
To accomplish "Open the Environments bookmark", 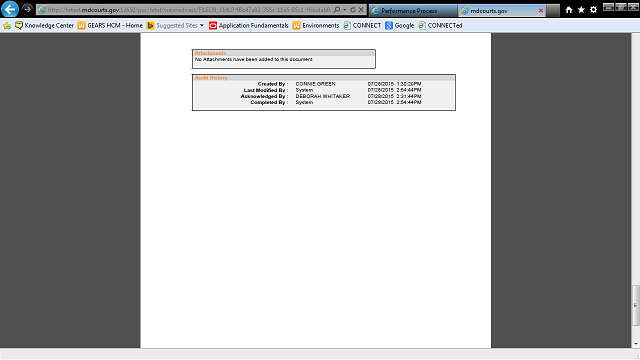I will coord(316,25).
